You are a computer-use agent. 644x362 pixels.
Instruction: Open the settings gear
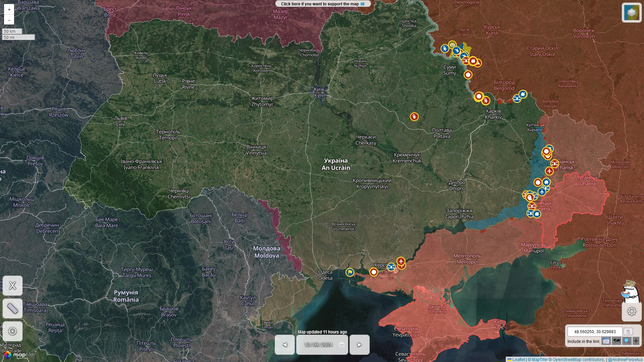(x=632, y=311)
